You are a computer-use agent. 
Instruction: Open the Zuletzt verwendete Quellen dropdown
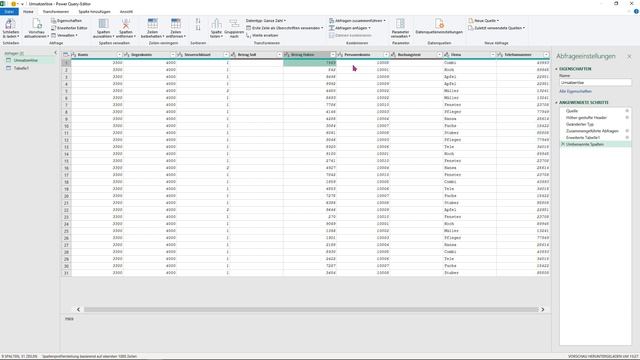(496, 28)
